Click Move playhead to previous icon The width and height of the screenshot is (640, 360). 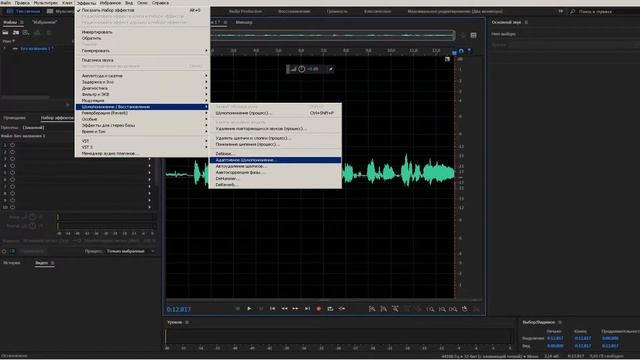(272, 309)
